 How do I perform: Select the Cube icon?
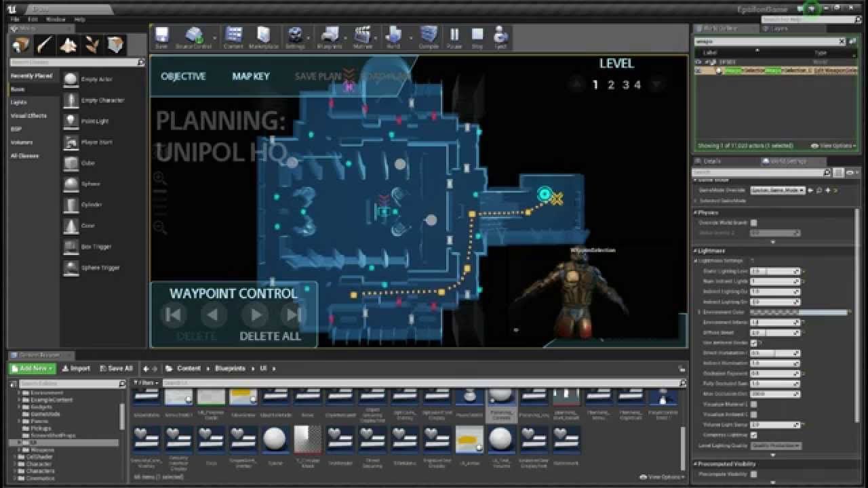pos(71,163)
